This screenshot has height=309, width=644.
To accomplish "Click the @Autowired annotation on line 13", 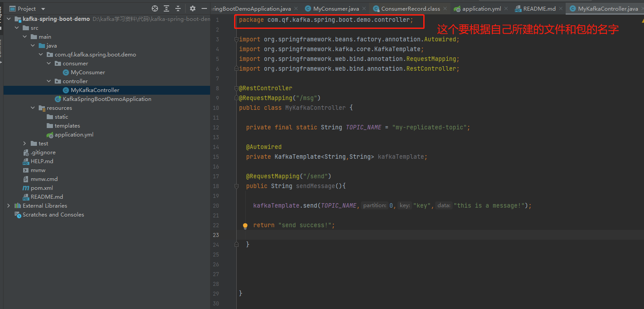I will coord(264,147).
